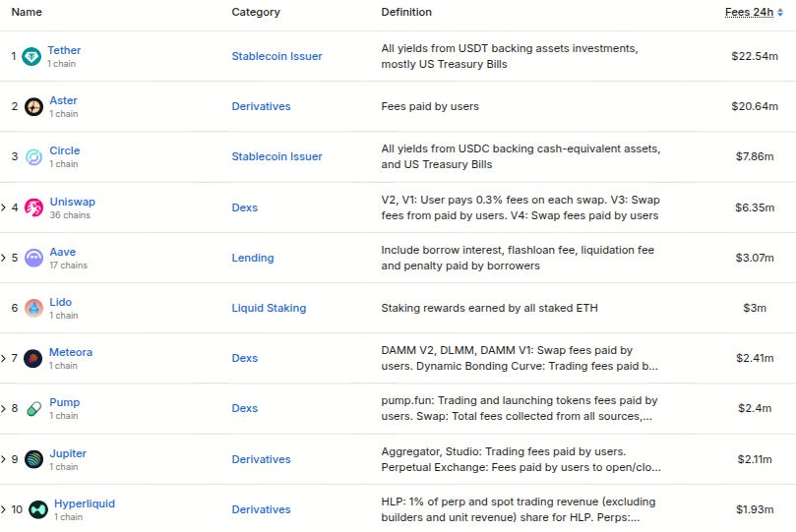The image size is (796, 532).
Task: Click Hyperliquid's HLP definition text
Action: [x=519, y=509]
